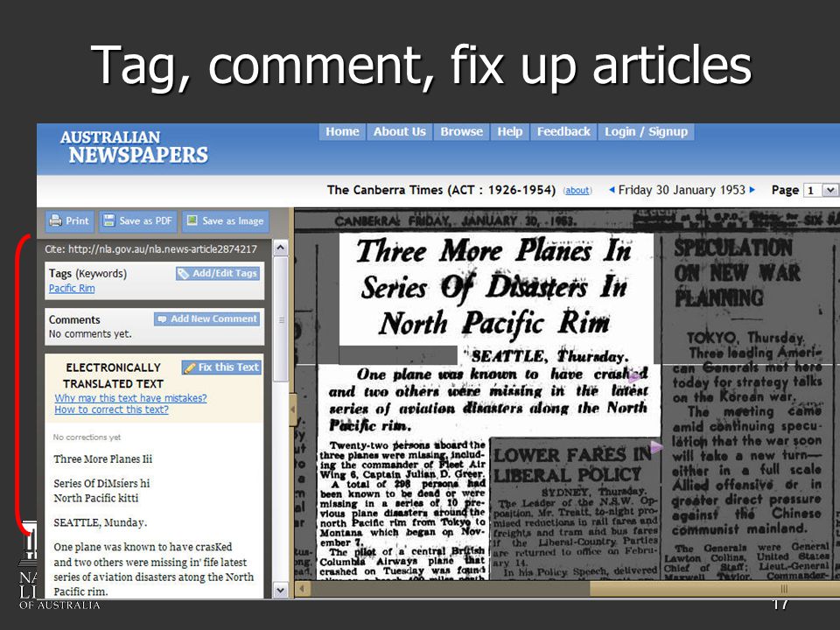Click the image viewer scroll-left arrow

point(302,589)
